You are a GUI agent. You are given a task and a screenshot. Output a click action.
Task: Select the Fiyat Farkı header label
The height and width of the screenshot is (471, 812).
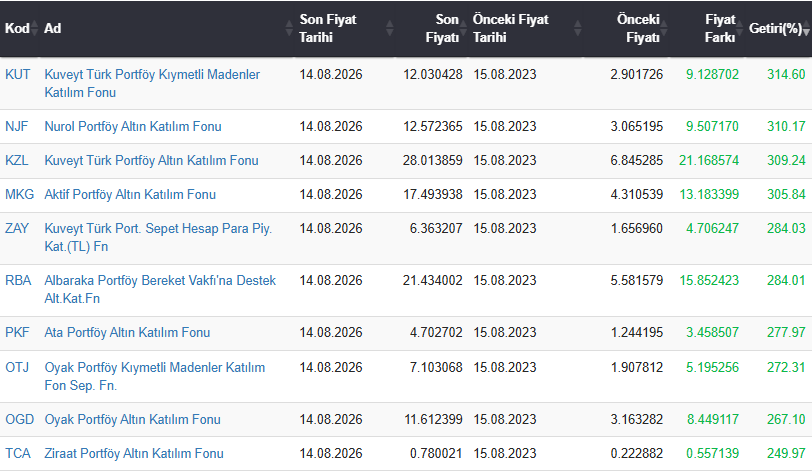point(720,28)
